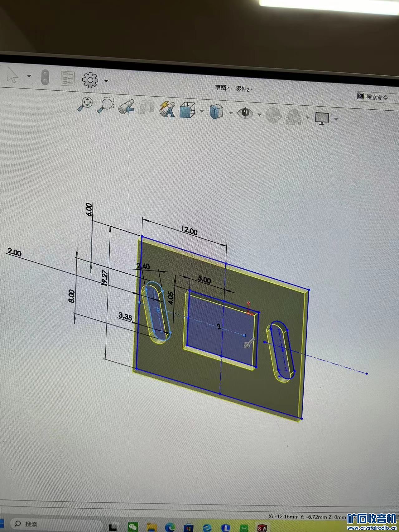Select the 4.05 dimension value

(x=171, y=298)
